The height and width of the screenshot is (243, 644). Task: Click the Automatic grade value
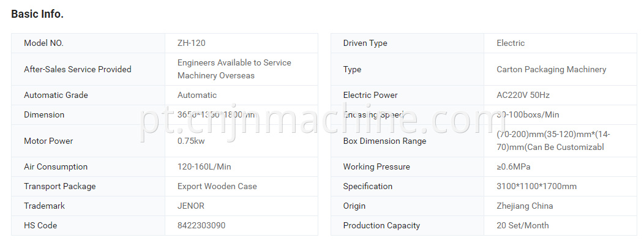tap(197, 95)
